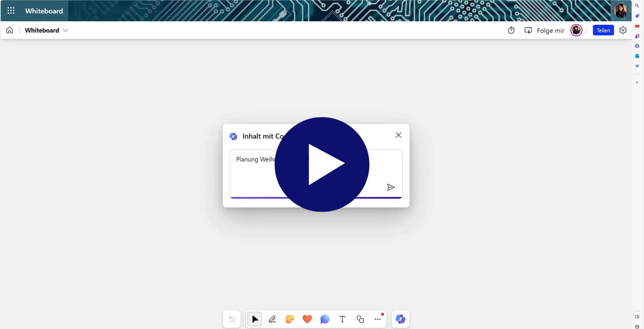This screenshot has width=644, height=329.
Task: Open the timer tool
Action: [511, 30]
